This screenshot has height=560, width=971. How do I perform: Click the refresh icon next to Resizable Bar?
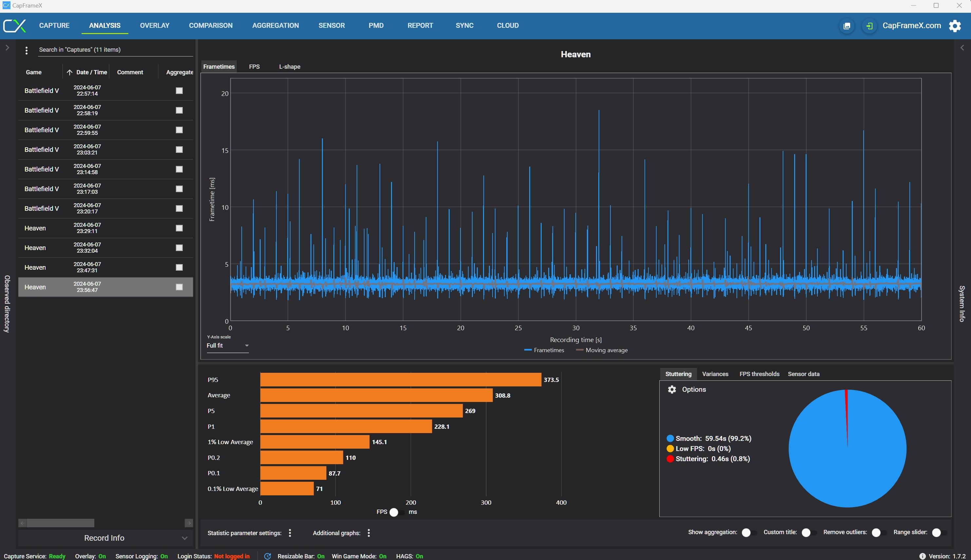click(x=268, y=556)
